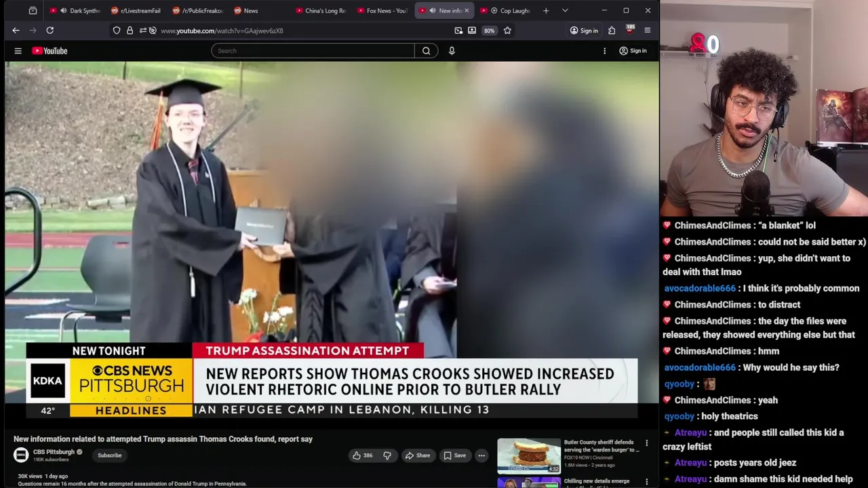
Task: Open a new browser tab
Action: pos(546,11)
